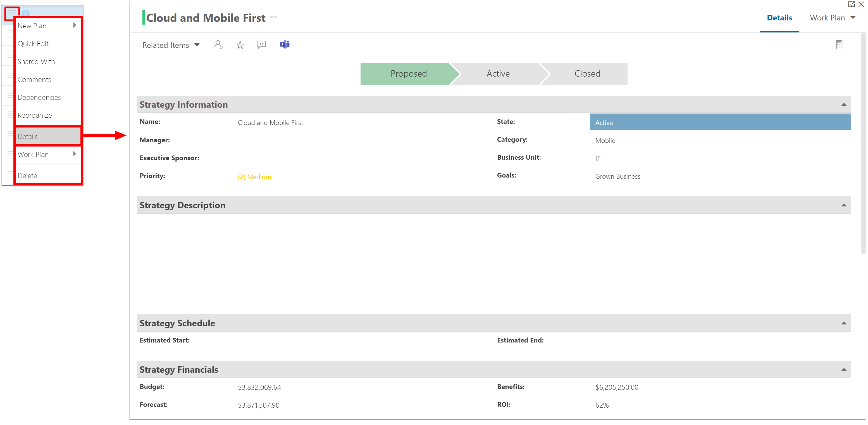Collapse the Strategy Schedule section
This screenshot has height=425, width=868.
pos(843,323)
